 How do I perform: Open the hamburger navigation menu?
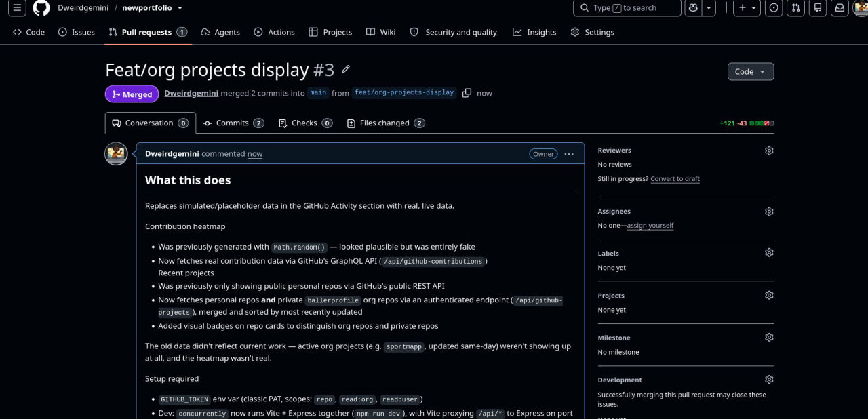(18, 8)
